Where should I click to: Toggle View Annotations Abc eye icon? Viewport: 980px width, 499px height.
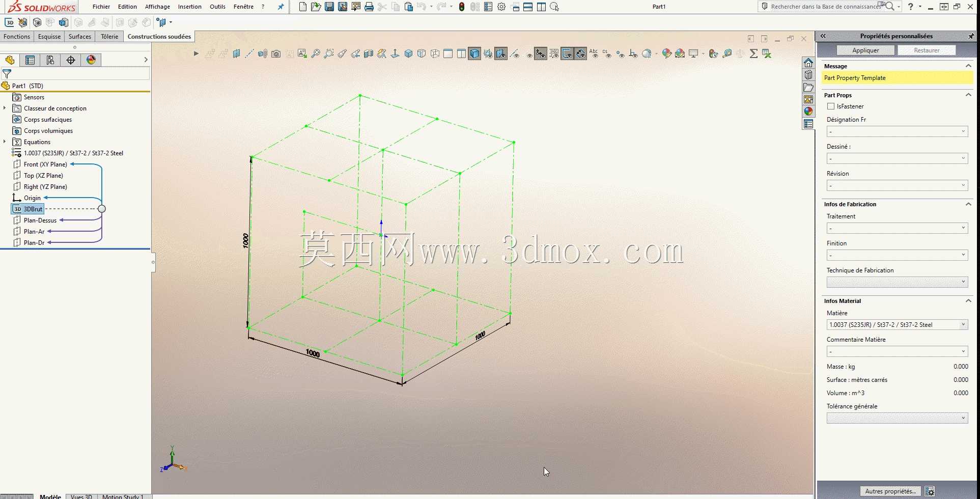[x=594, y=53]
